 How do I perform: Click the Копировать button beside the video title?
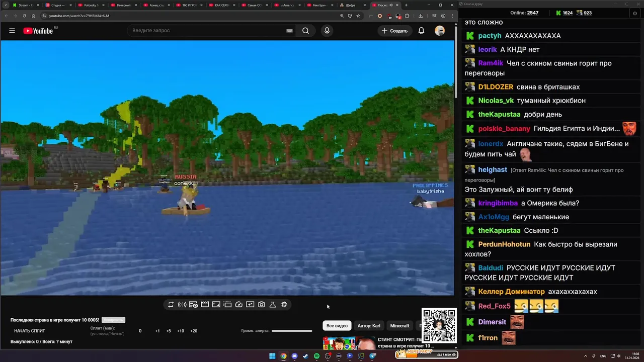113,320
